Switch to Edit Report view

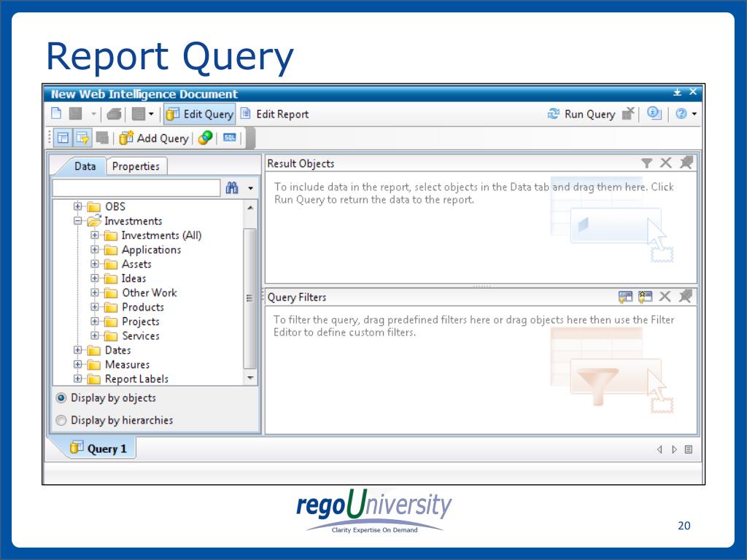coord(274,114)
